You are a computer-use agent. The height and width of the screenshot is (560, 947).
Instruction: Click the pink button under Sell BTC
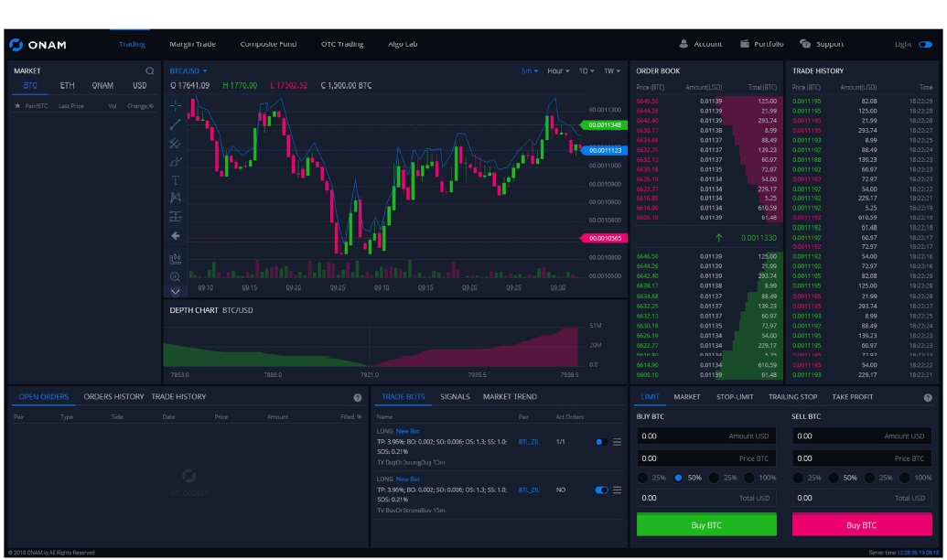pos(862,525)
